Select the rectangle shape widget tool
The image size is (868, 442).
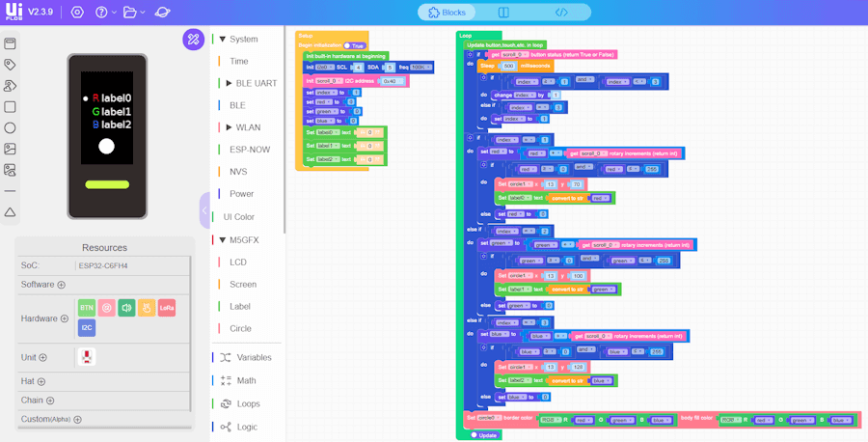[x=10, y=107]
